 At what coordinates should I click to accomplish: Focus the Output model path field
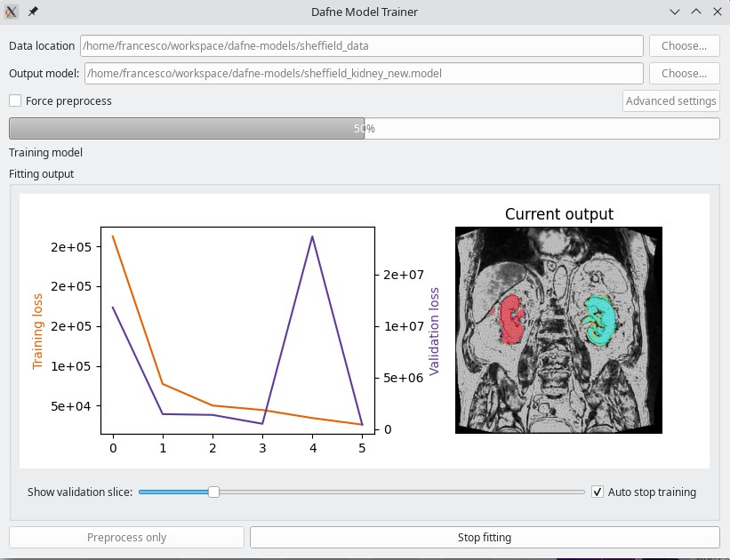click(x=364, y=73)
